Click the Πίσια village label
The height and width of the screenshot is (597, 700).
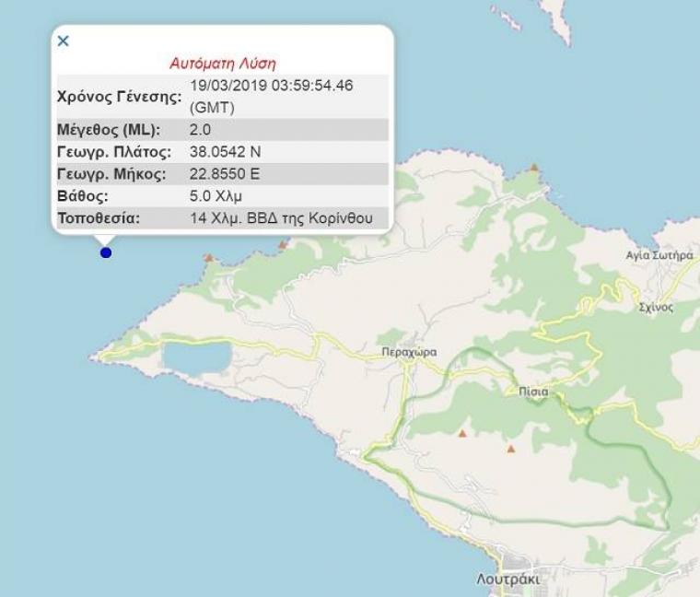coord(533,392)
